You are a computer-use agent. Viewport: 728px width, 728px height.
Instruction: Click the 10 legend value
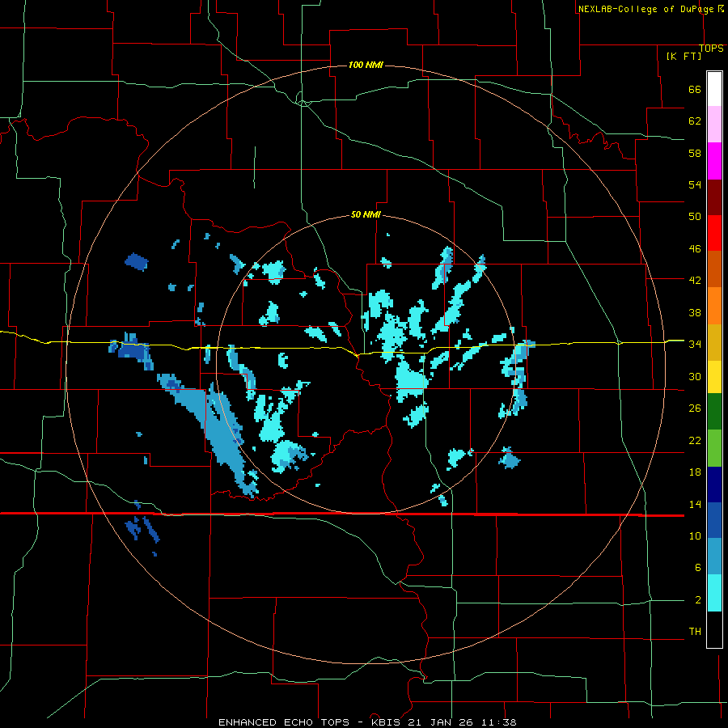click(695, 535)
